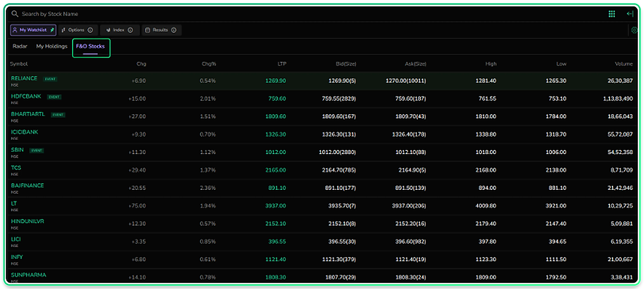Image resolution: width=644 pixels, height=289 pixels.
Task: Click SBIN volume 54,52,358
Action: point(620,152)
